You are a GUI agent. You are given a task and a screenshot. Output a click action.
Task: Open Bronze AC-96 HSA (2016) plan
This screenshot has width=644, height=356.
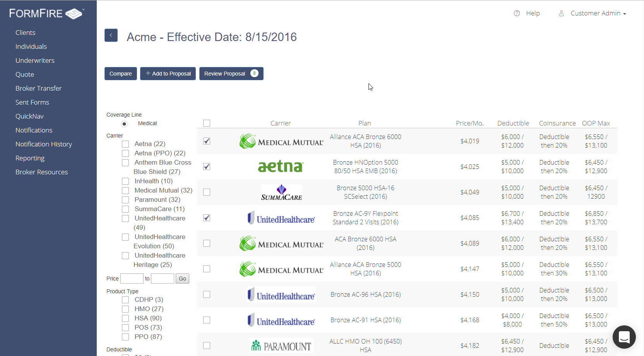(366, 294)
